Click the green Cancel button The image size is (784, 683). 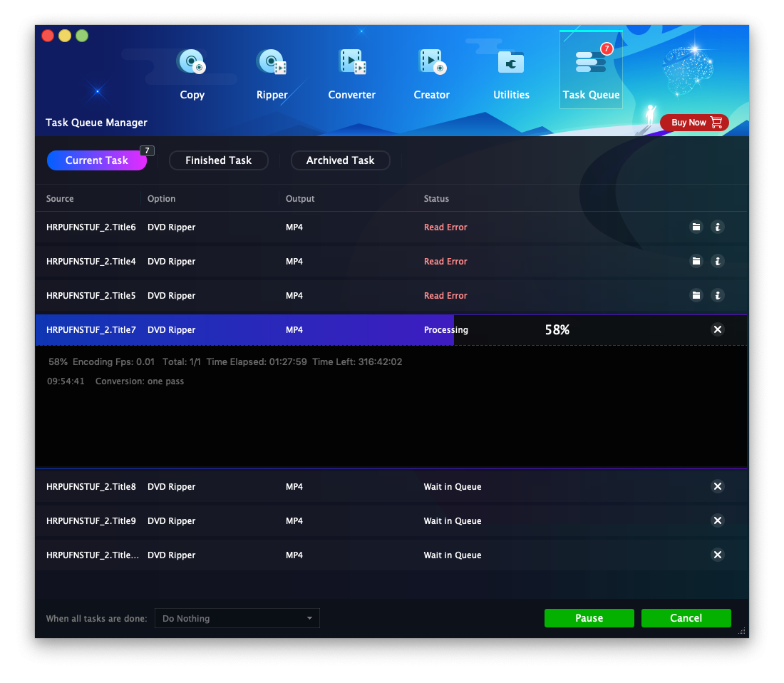point(686,618)
